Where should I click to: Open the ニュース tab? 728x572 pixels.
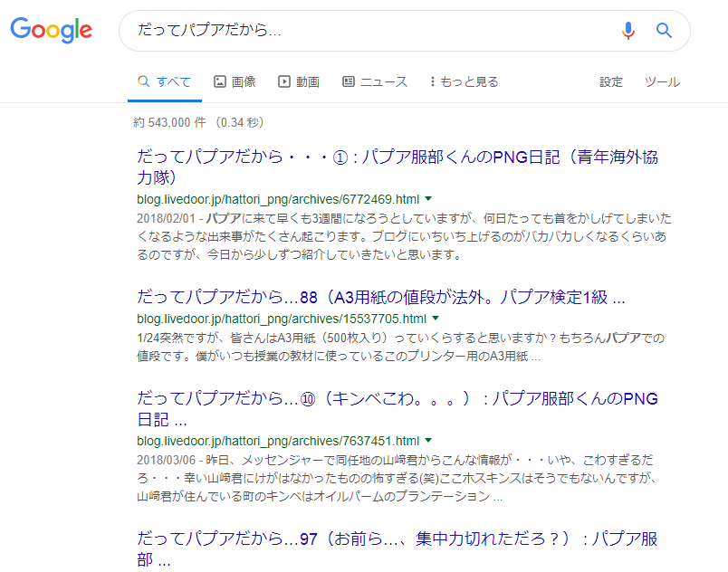375,82
